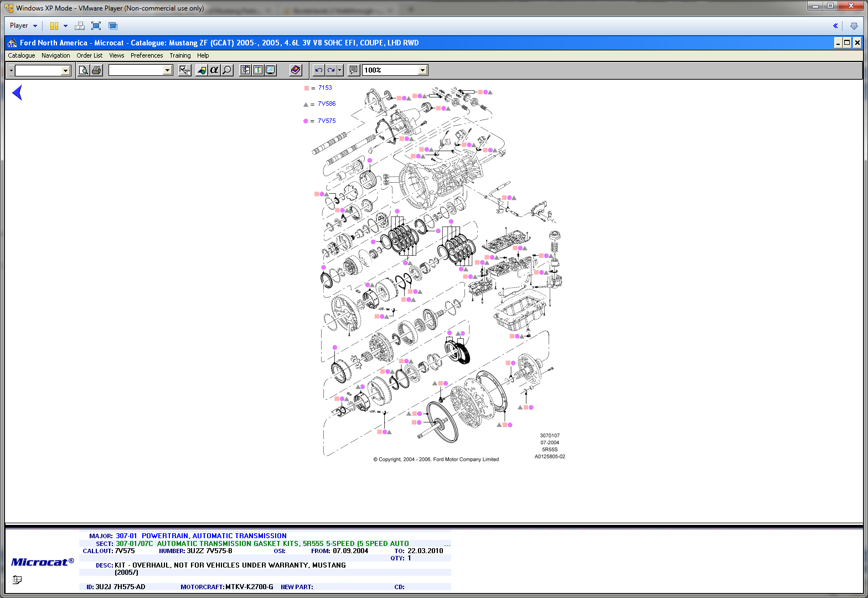Click the 7V575 legend link
Image resolution: width=868 pixels, height=598 pixels.
click(x=327, y=121)
